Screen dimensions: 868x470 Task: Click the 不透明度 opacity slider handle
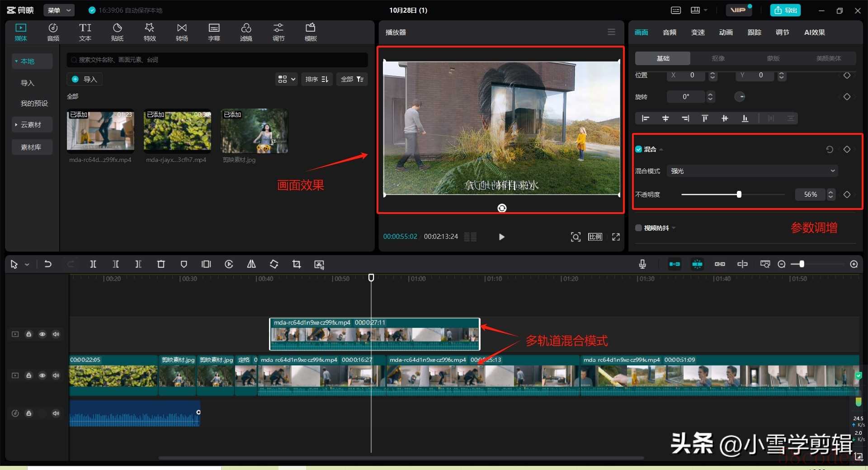(x=739, y=195)
